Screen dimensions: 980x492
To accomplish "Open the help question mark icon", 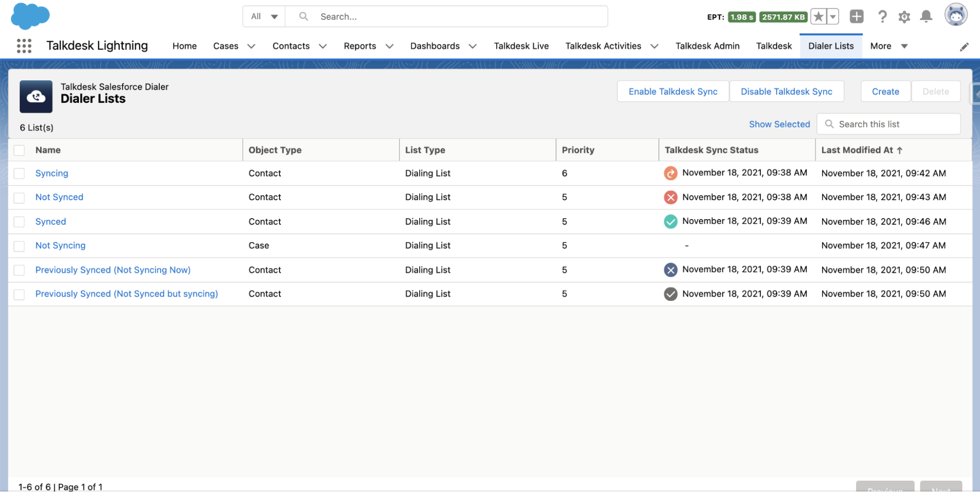I will (882, 17).
